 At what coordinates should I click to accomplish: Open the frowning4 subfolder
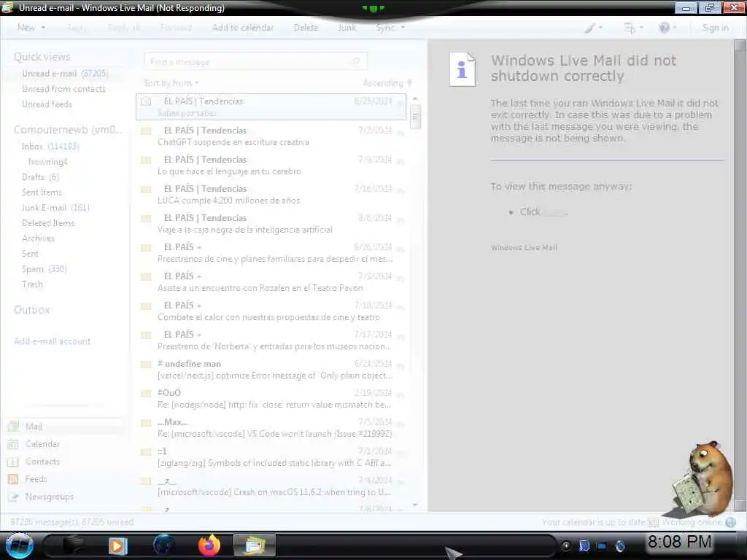coord(47,162)
